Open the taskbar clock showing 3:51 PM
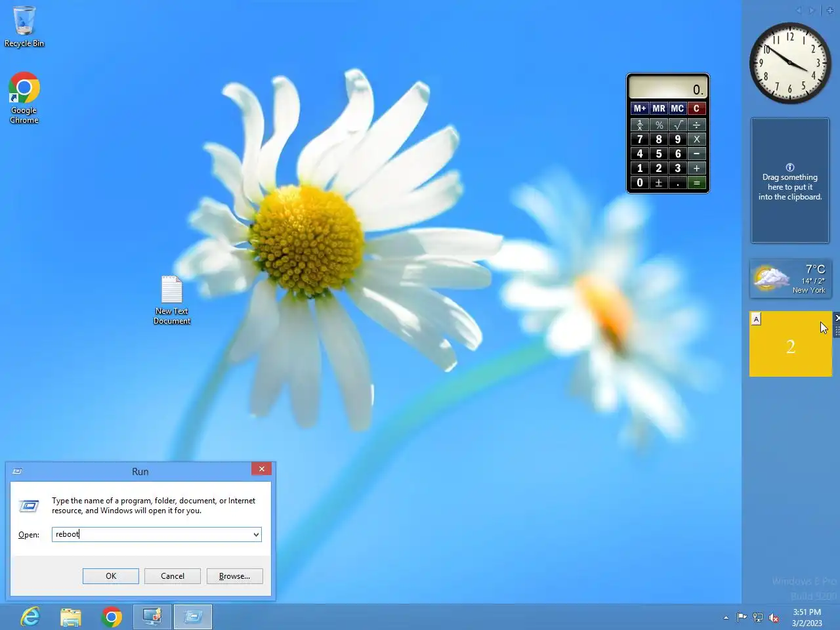Screen dimensions: 840x630 click(x=807, y=618)
